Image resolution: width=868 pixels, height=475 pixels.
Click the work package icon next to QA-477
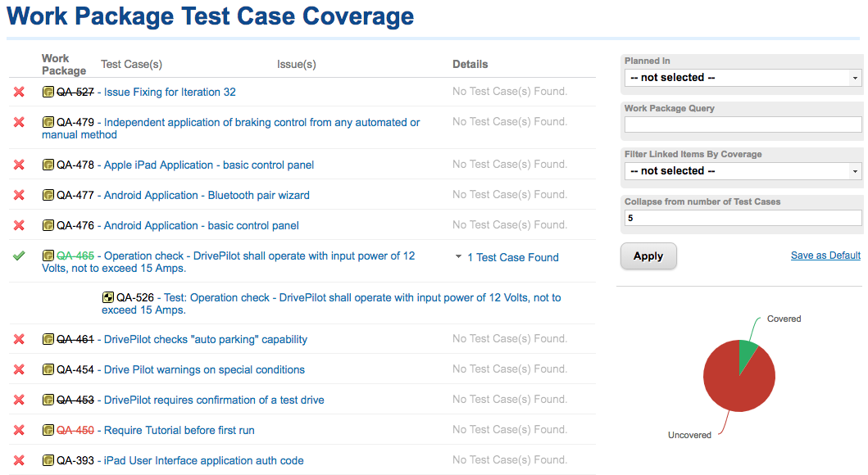pos(48,196)
